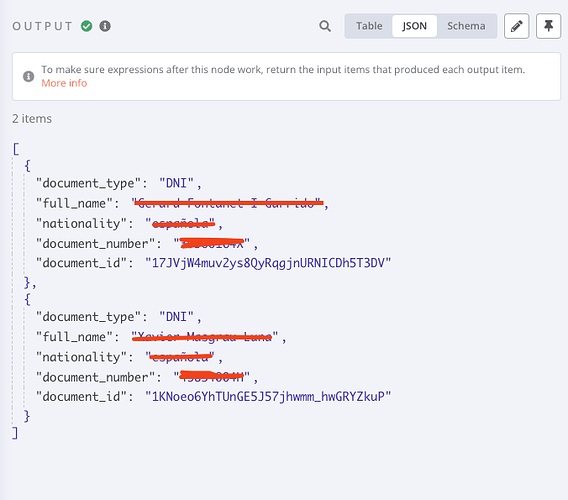Click the first full_name key

74,203
